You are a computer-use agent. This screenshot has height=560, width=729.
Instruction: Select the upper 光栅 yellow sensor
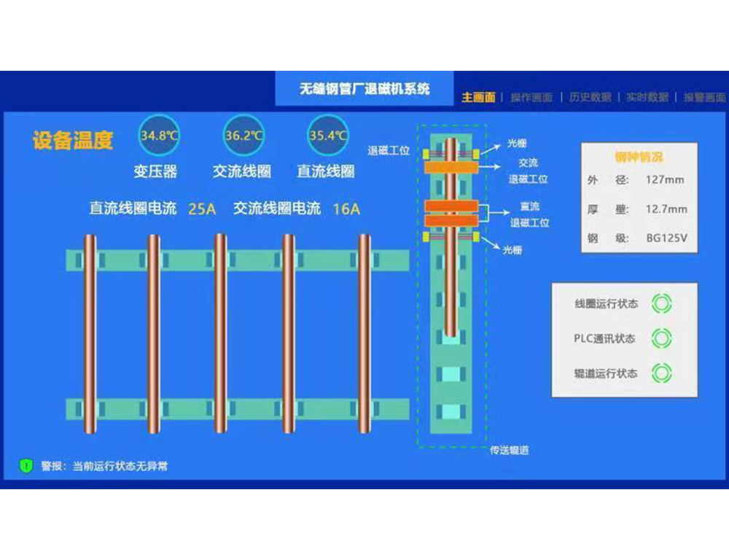tap(476, 154)
